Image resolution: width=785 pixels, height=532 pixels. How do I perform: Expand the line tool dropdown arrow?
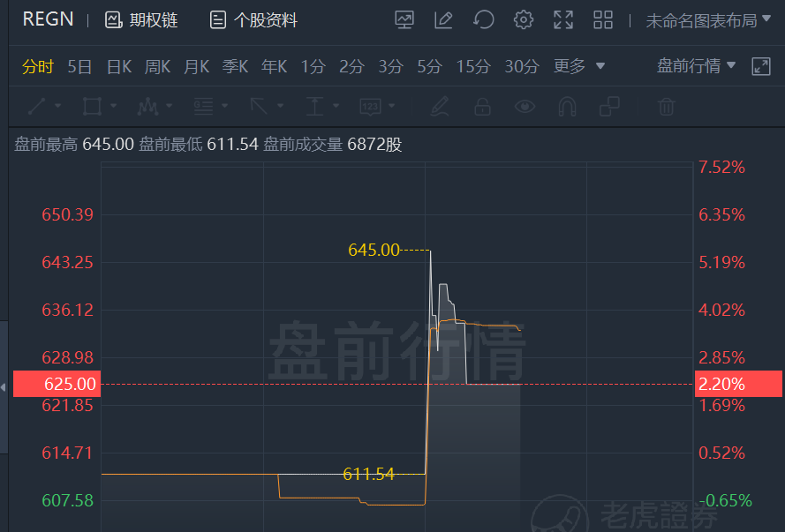tap(57, 106)
